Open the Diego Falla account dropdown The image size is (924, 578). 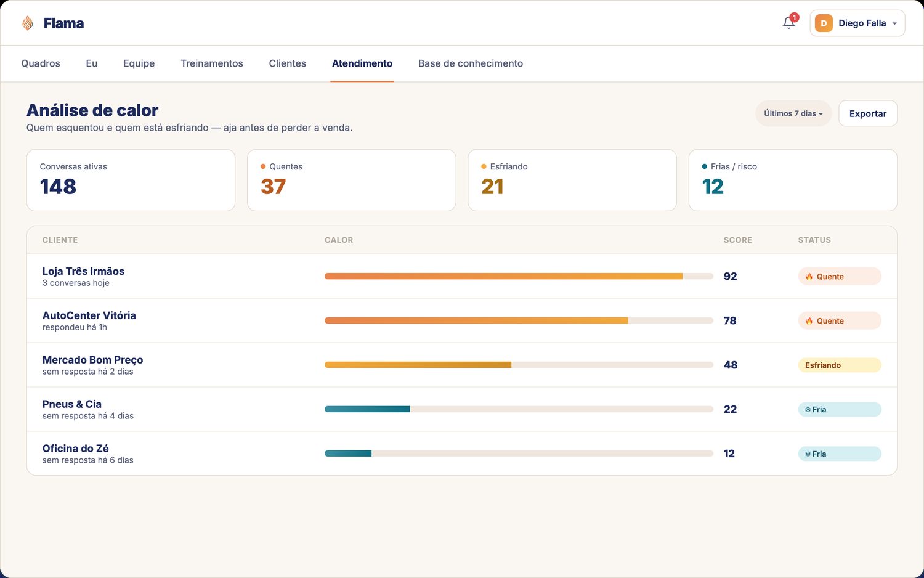(x=857, y=23)
